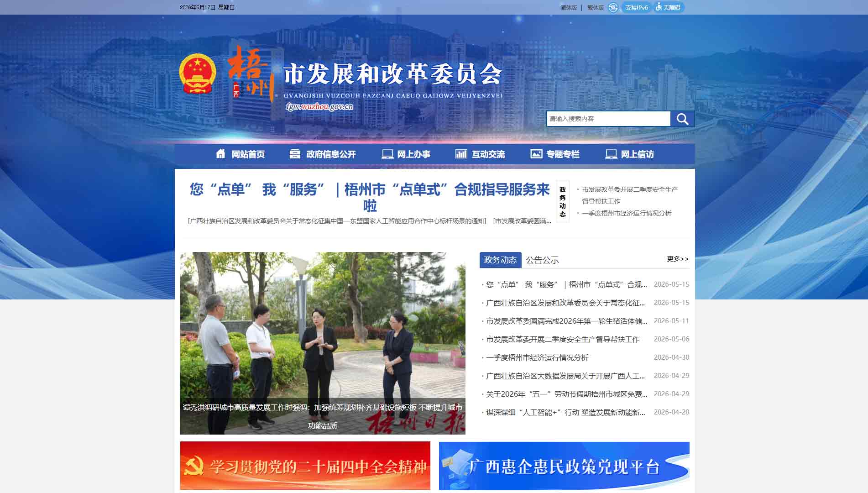Open truncated sub-headline 市发展改革委圆满...
This screenshot has width=868, height=493.
(523, 221)
